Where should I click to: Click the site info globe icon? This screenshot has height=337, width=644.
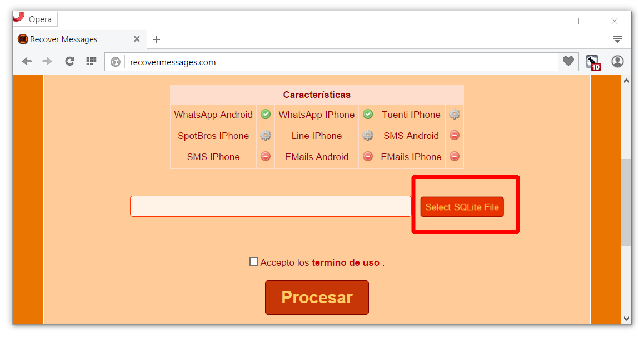116,62
